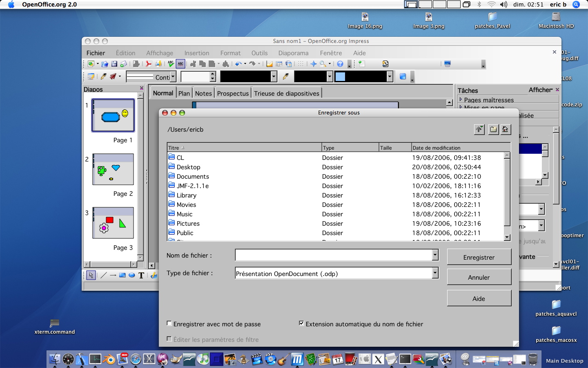588x368 pixels.
Task: Select the Line with arrow tool
Action: click(113, 275)
